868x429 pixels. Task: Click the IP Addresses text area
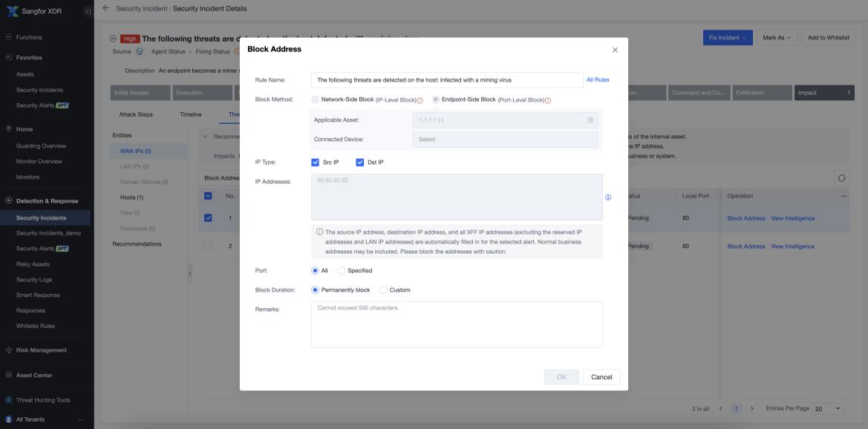pos(457,197)
